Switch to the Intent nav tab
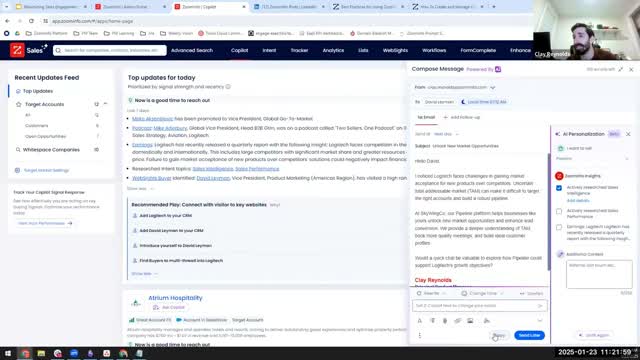Screen dimensions: 640x360 pos(269,50)
